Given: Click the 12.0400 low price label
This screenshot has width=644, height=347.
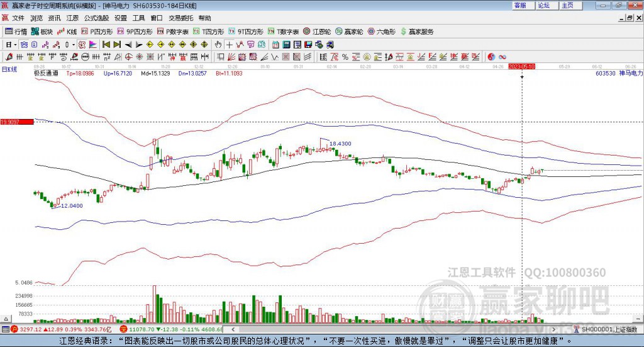Looking at the screenshot, I should [x=72, y=205].
